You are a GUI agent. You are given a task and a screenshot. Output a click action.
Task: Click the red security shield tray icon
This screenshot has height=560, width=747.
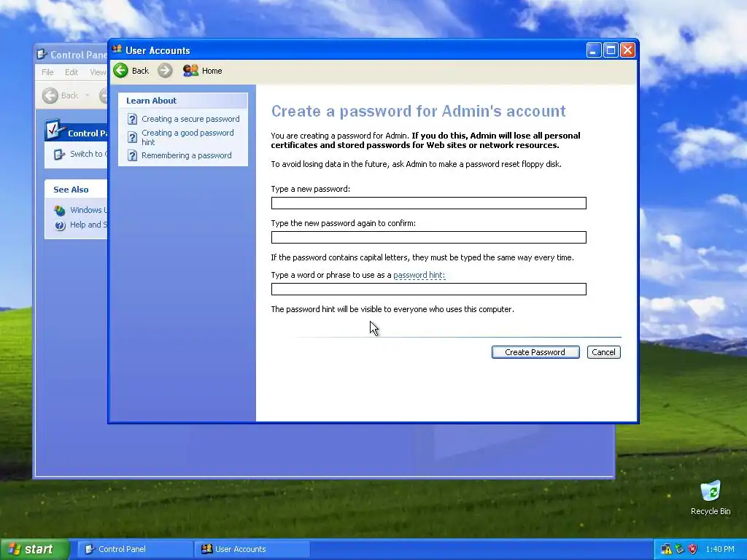click(x=693, y=549)
